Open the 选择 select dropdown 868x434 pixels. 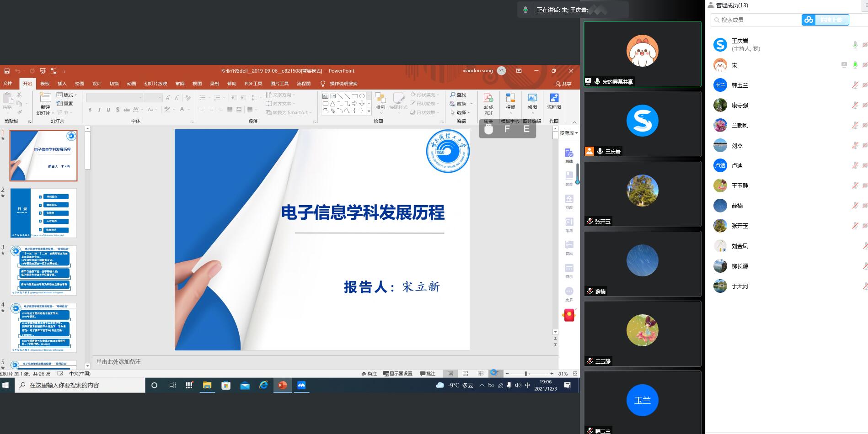[461, 112]
